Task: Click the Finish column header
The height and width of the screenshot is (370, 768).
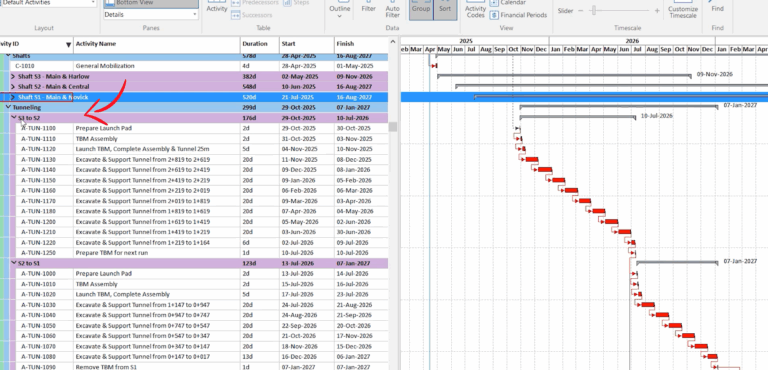Action: [361, 44]
